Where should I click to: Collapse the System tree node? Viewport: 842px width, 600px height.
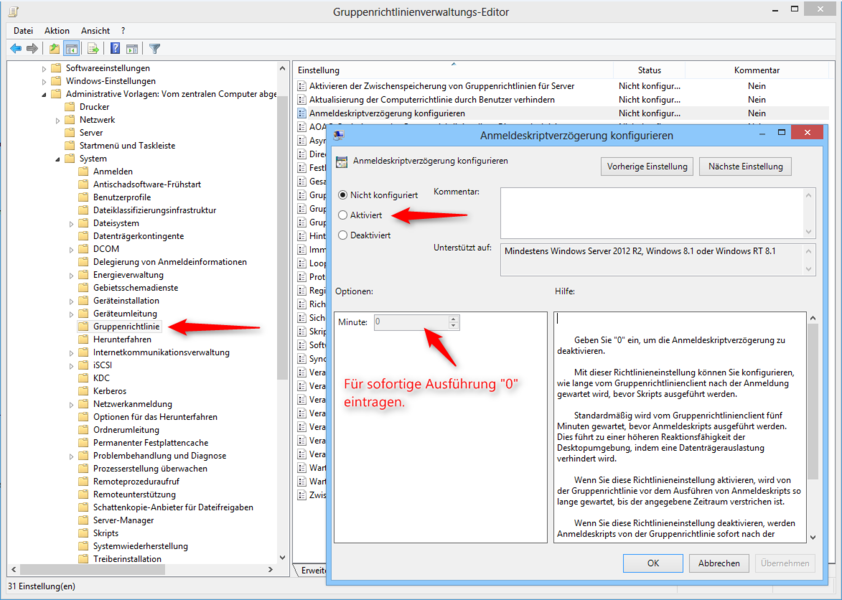[58, 159]
